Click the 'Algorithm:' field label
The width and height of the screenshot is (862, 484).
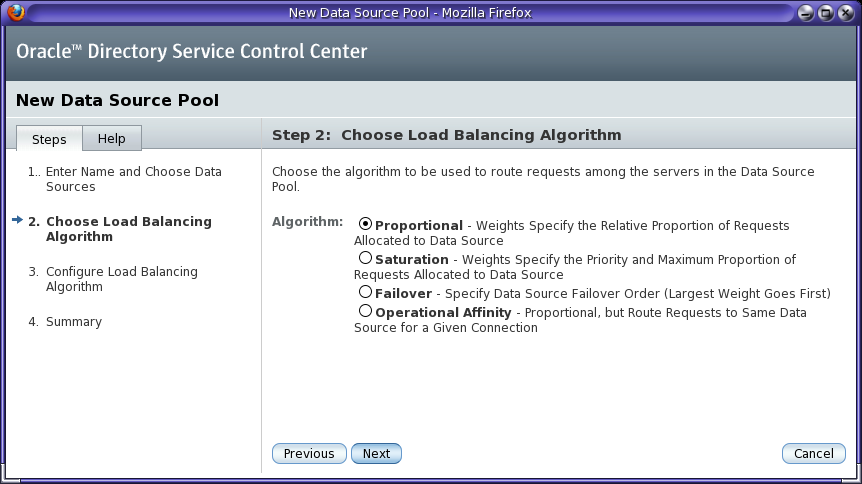(x=307, y=222)
